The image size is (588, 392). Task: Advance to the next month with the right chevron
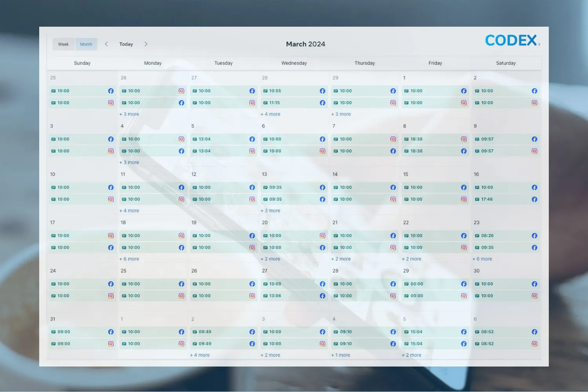[146, 44]
